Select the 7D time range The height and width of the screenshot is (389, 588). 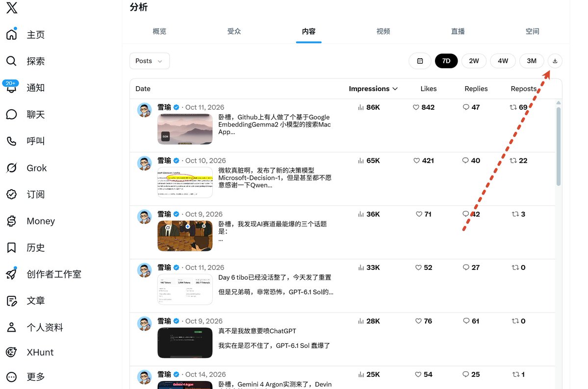(x=446, y=61)
